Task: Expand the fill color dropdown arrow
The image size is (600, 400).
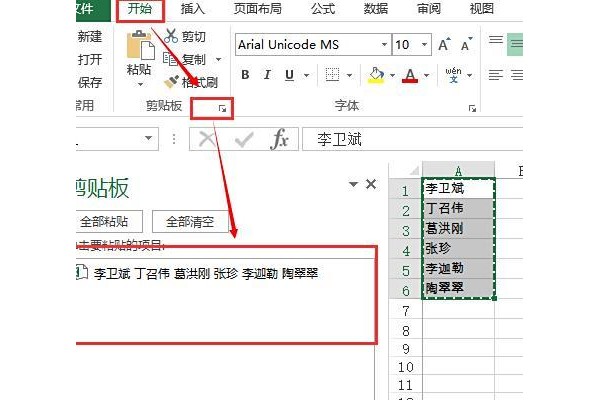Action: (392, 75)
